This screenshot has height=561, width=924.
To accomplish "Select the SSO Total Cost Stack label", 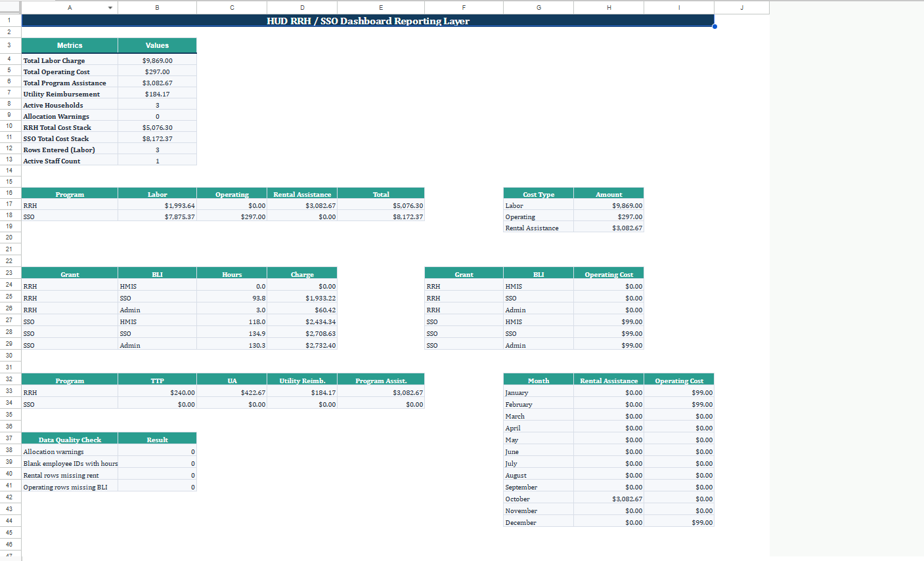I will coord(56,138).
